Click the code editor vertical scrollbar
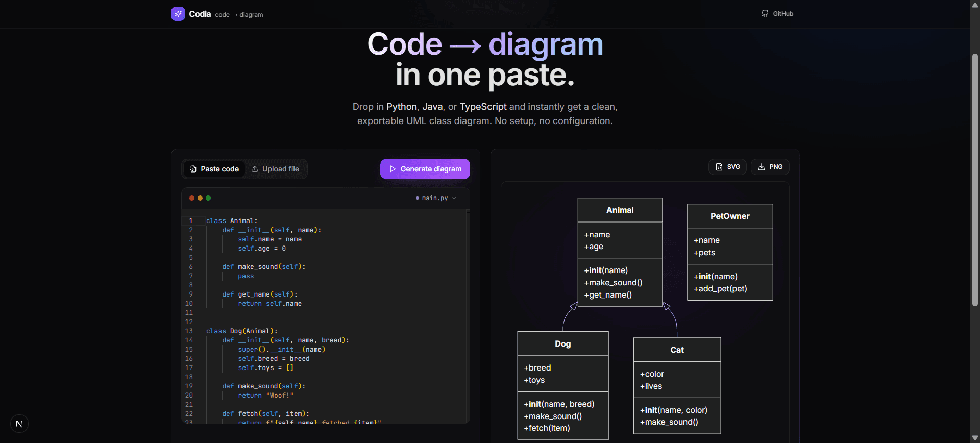This screenshot has width=980, height=443. click(x=468, y=316)
